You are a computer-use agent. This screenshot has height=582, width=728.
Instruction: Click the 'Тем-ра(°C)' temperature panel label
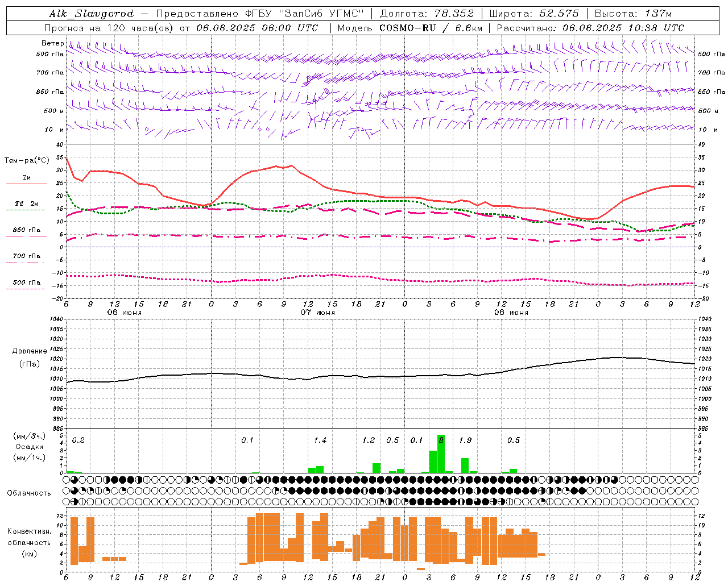tap(27, 161)
